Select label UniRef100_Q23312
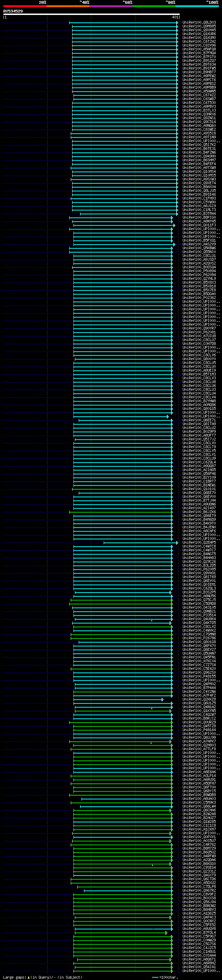 [199, 872]
